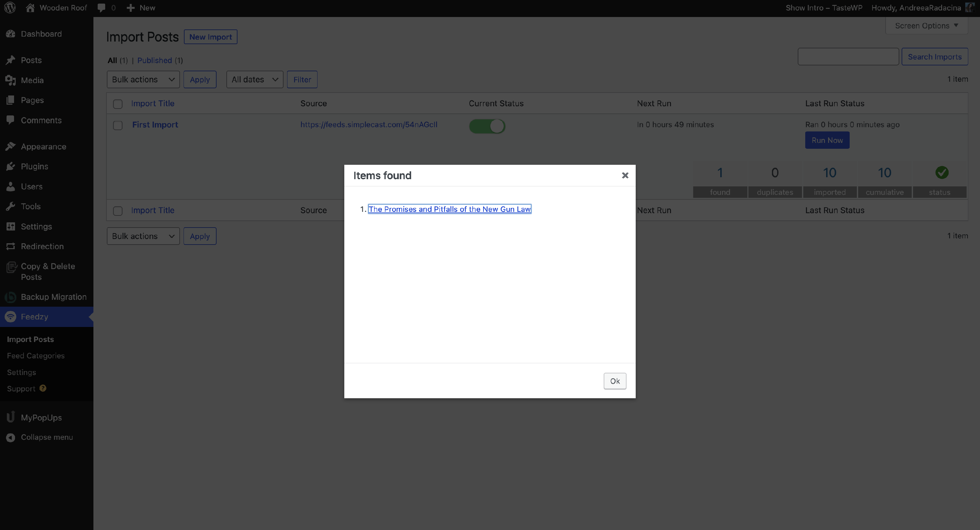Image resolution: width=980 pixels, height=530 pixels.
Task: Switch to the Published filter tab
Action: [x=155, y=60]
